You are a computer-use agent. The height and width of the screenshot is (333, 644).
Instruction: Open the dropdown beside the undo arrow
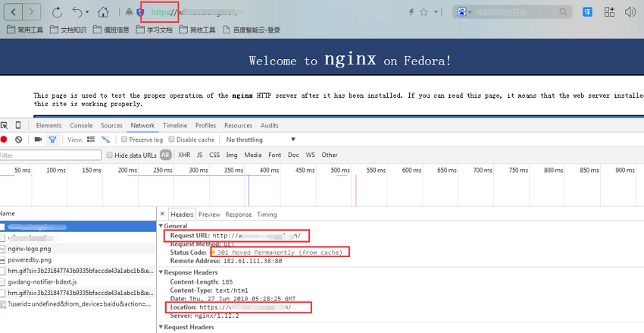coord(87,12)
